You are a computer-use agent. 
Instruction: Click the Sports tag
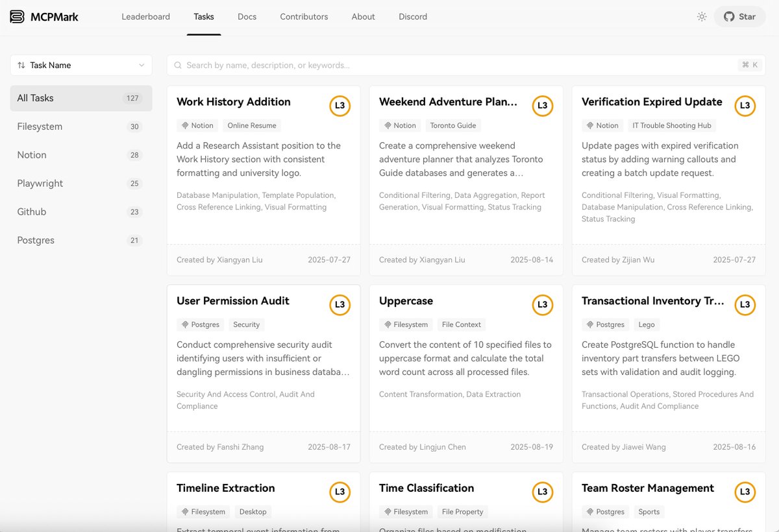(x=649, y=512)
